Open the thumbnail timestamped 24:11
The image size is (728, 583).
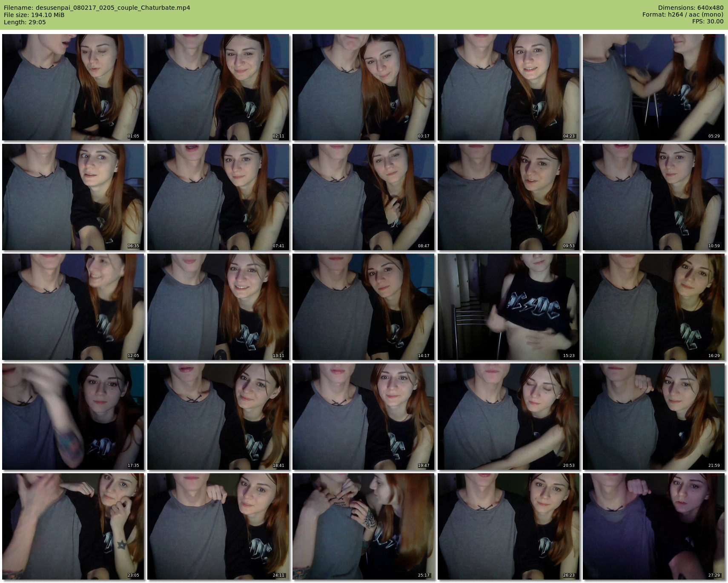coord(218,526)
